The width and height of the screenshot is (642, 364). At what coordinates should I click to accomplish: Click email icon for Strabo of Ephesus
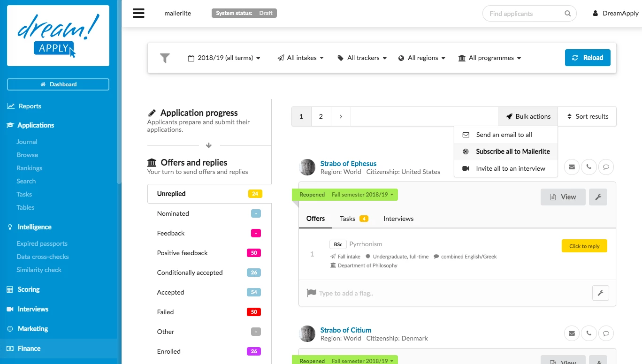pos(571,167)
